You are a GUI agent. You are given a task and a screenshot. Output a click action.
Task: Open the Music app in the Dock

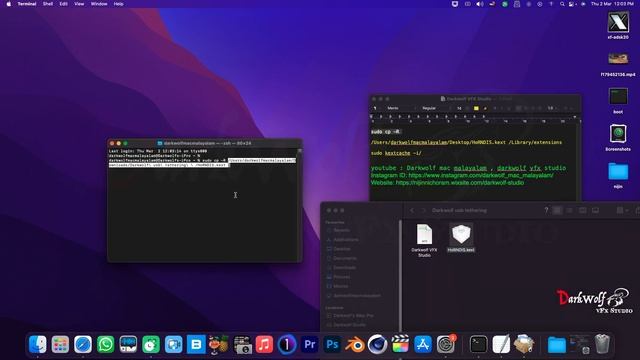264,344
